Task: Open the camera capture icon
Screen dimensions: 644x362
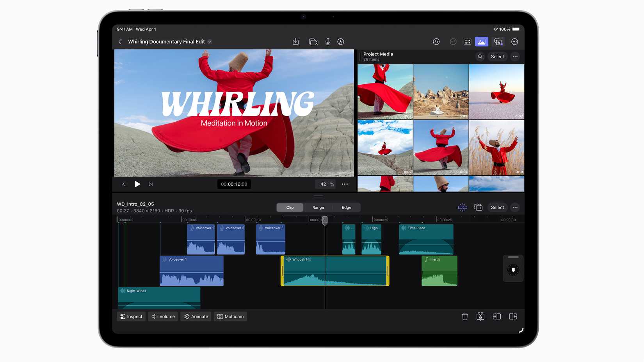Action: click(x=313, y=42)
